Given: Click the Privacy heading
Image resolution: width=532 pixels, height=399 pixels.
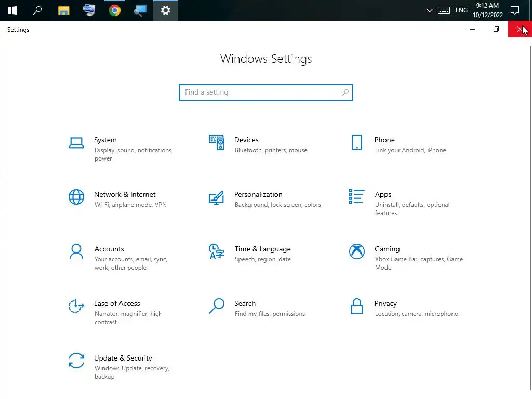Looking at the screenshot, I should 385,303.
